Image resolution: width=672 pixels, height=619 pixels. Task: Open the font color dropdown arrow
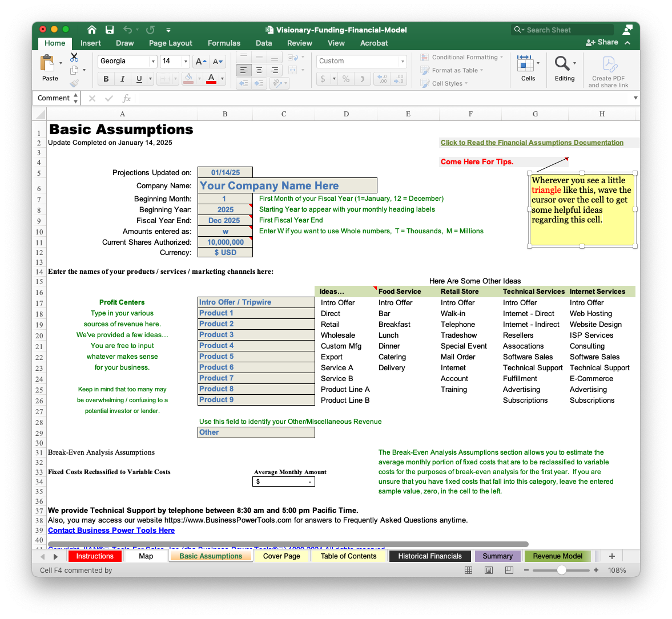click(x=222, y=79)
